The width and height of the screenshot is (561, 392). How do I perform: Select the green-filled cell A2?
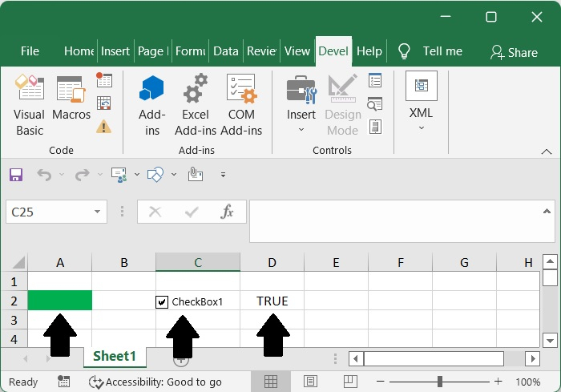click(x=60, y=300)
